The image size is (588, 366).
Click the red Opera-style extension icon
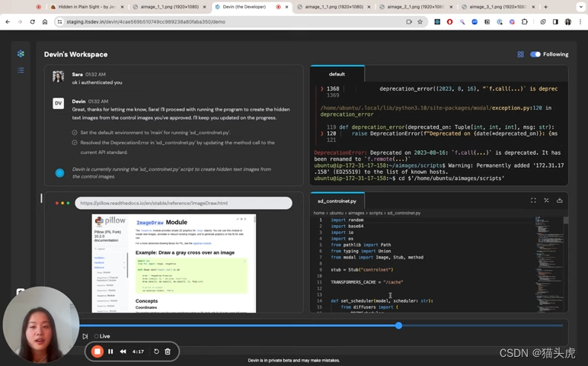[449, 22]
